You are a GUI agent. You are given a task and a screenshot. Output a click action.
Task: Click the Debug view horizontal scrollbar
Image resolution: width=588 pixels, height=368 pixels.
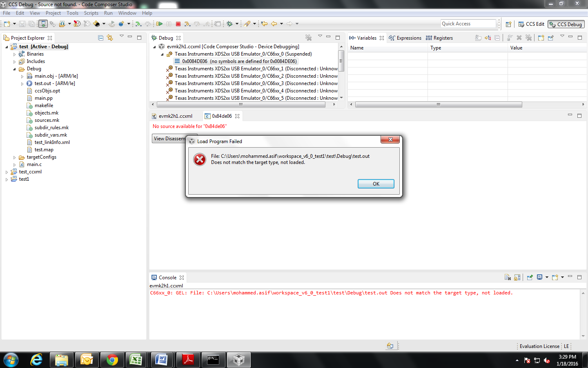[x=241, y=105]
